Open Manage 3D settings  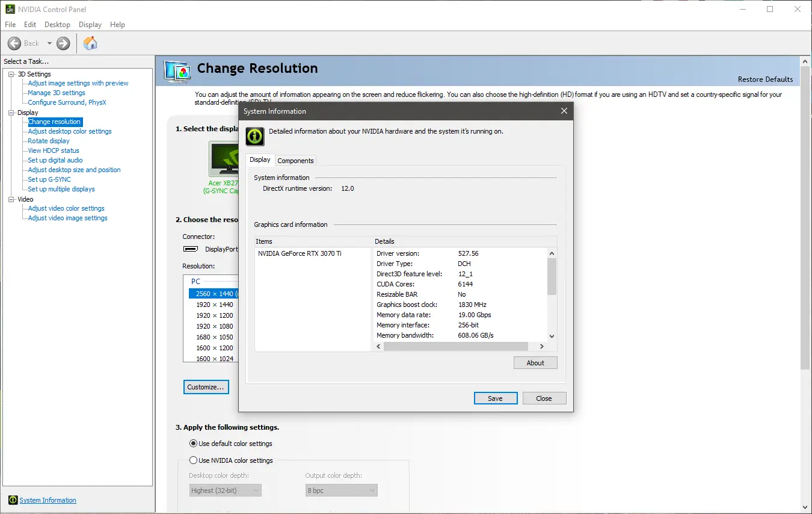click(57, 93)
